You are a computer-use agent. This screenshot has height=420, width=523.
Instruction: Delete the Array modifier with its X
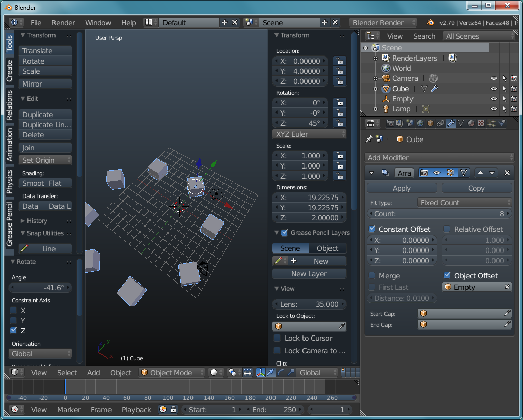507,173
